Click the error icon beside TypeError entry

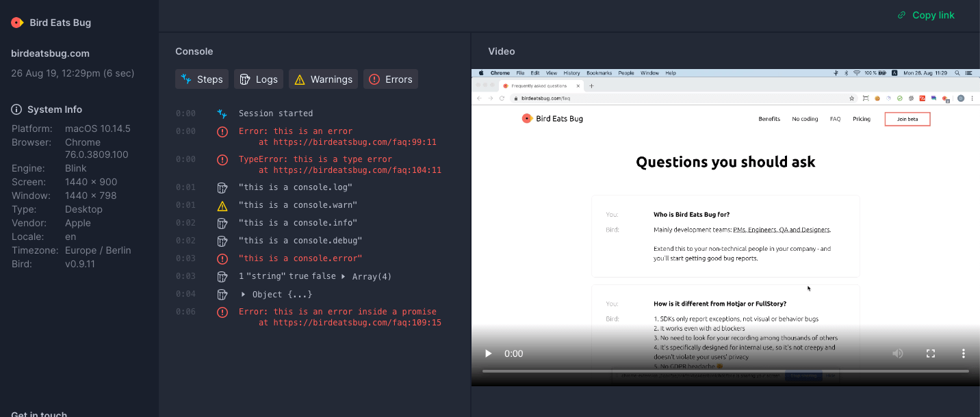point(222,159)
